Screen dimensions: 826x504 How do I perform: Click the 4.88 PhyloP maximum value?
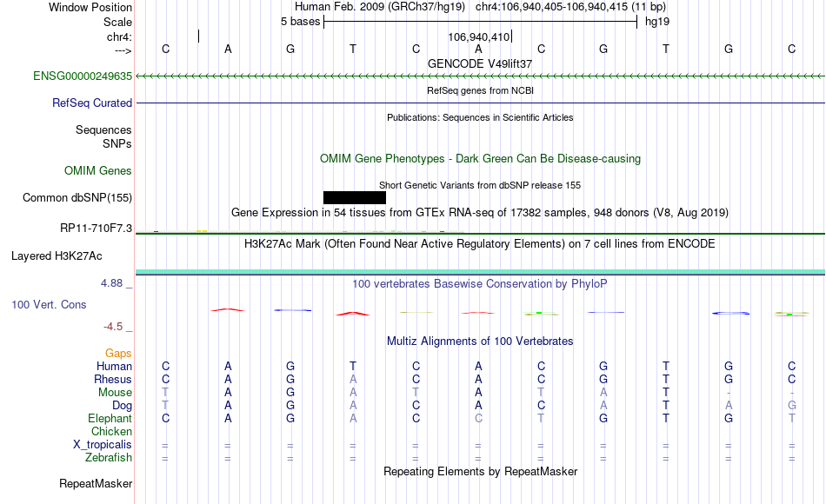coord(111,283)
